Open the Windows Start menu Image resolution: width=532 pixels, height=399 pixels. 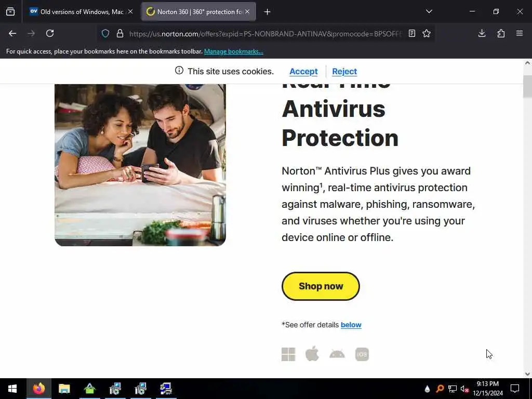[12, 389]
